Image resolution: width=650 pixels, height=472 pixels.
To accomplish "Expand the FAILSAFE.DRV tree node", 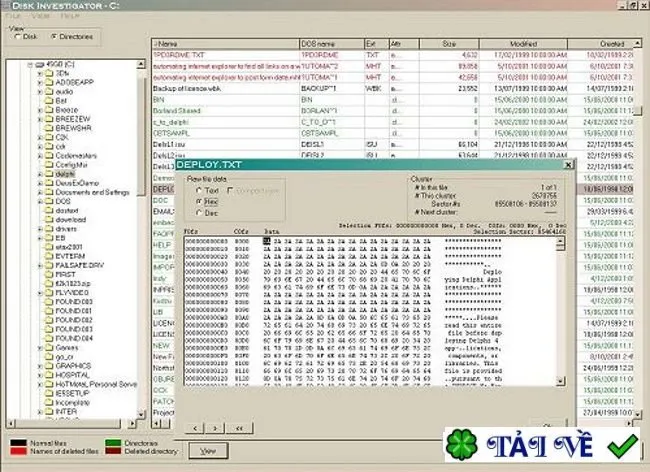I will (x=40, y=265).
